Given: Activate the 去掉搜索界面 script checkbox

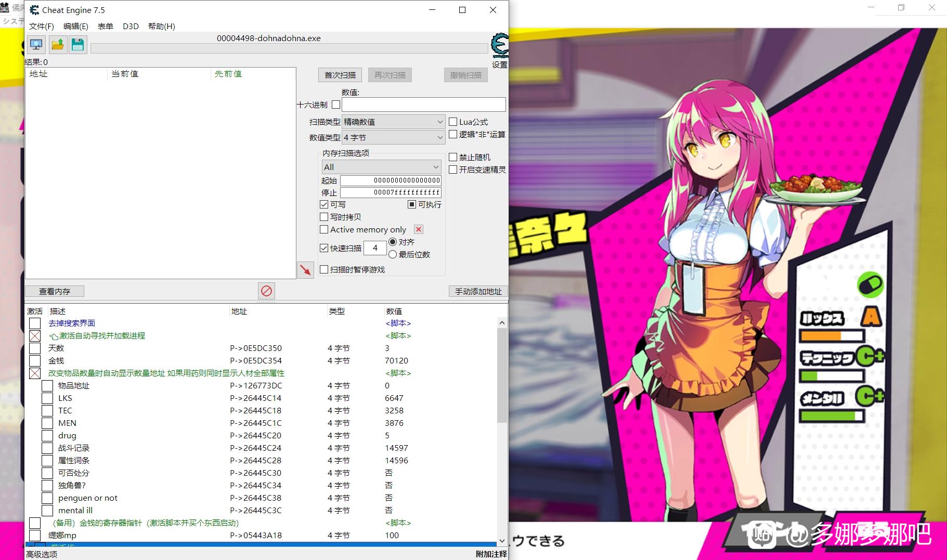Looking at the screenshot, I should [x=35, y=323].
